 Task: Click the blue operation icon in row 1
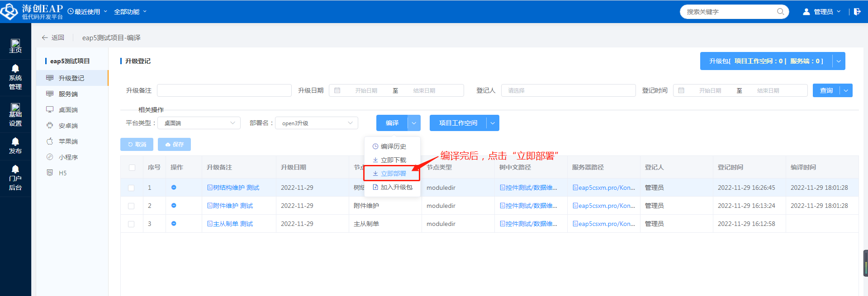coord(174,188)
